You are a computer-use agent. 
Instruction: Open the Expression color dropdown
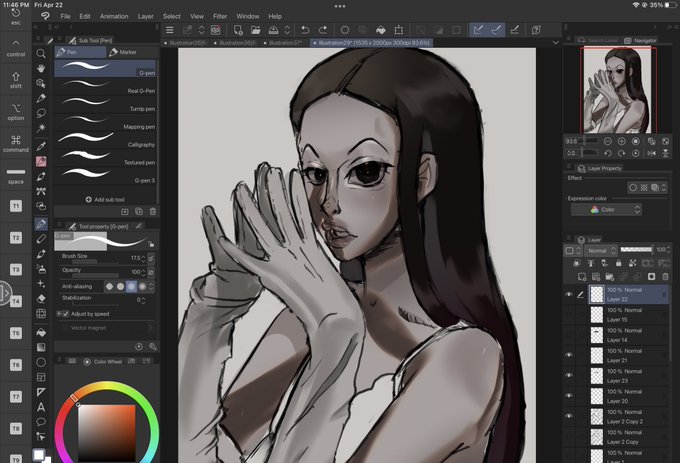[x=606, y=210]
